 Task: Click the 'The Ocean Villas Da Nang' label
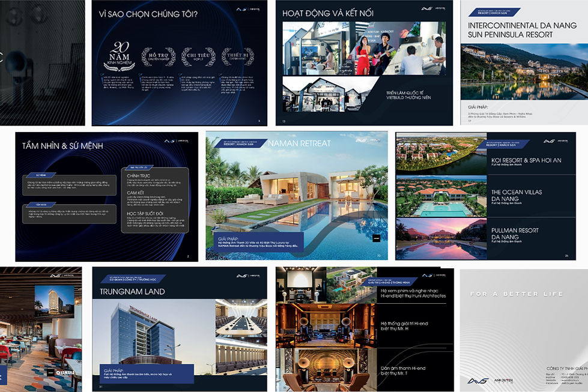click(517, 195)
